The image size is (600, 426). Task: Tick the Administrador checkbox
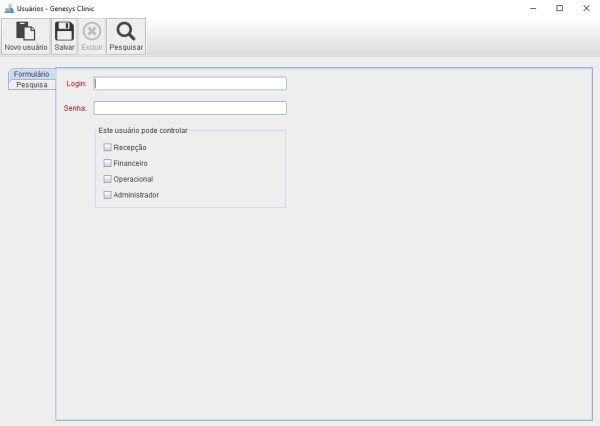pos(108,195)
